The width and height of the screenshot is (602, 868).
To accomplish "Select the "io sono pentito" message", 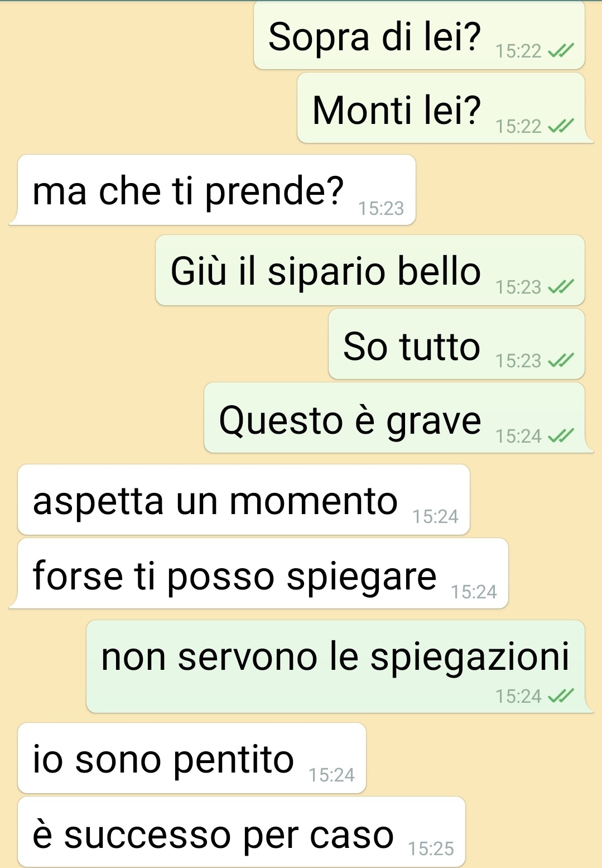I will pos(192,758).
